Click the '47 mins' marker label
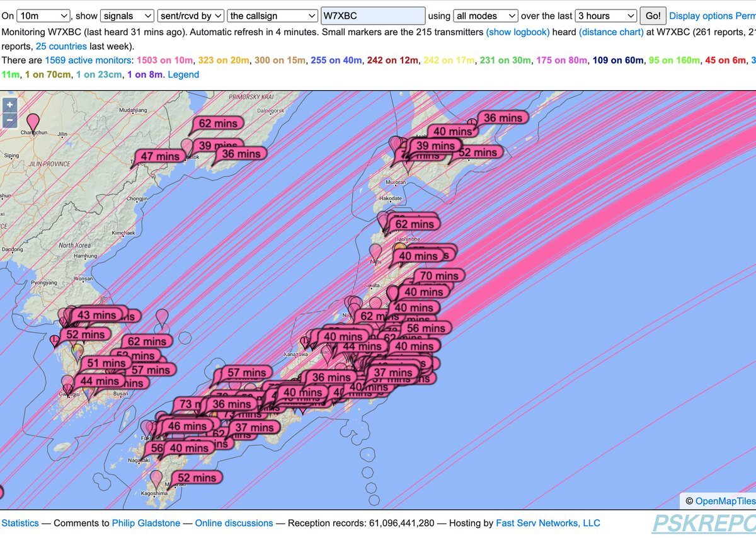Image resolution: width=756 pixels, height=538 pixels. click(x=159, y=156)
